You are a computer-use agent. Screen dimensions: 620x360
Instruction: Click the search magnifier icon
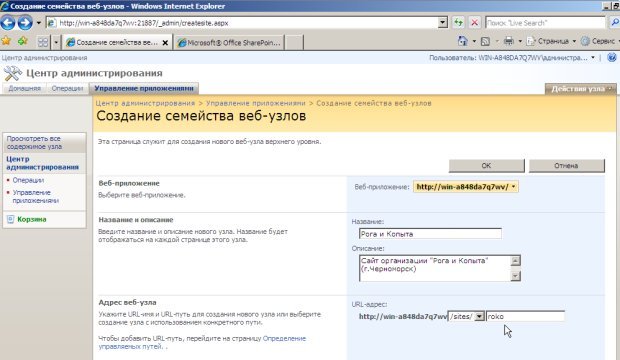(614, 23)
